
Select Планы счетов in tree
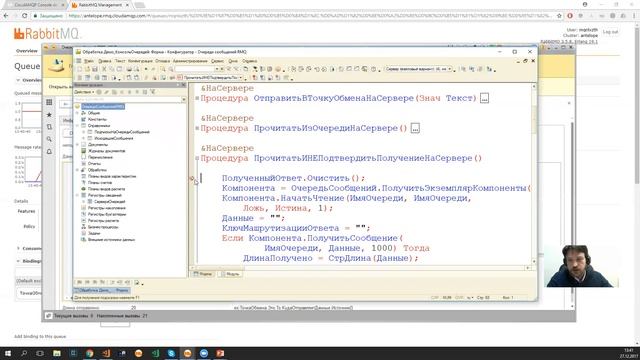[x=100, y=182]
